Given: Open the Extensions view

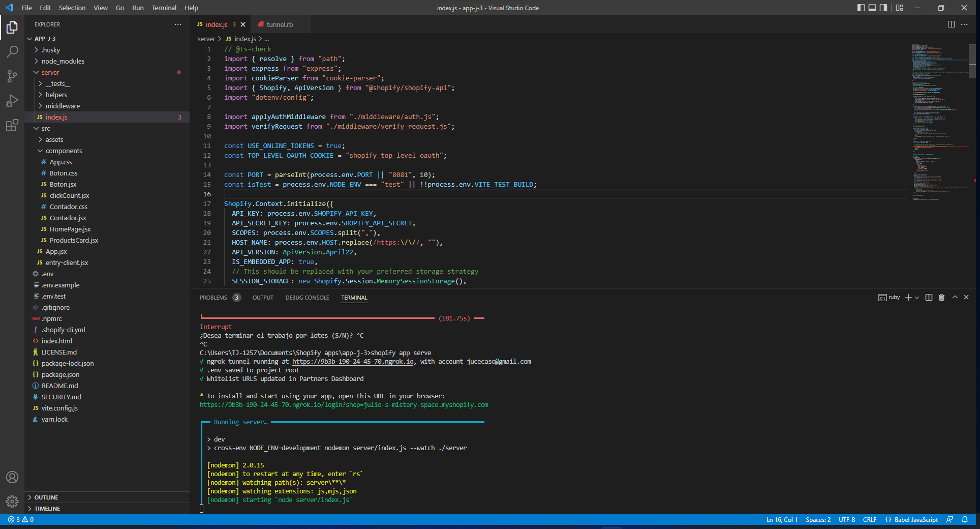Looking at the screenshot, I should click(x=12, y=126).
